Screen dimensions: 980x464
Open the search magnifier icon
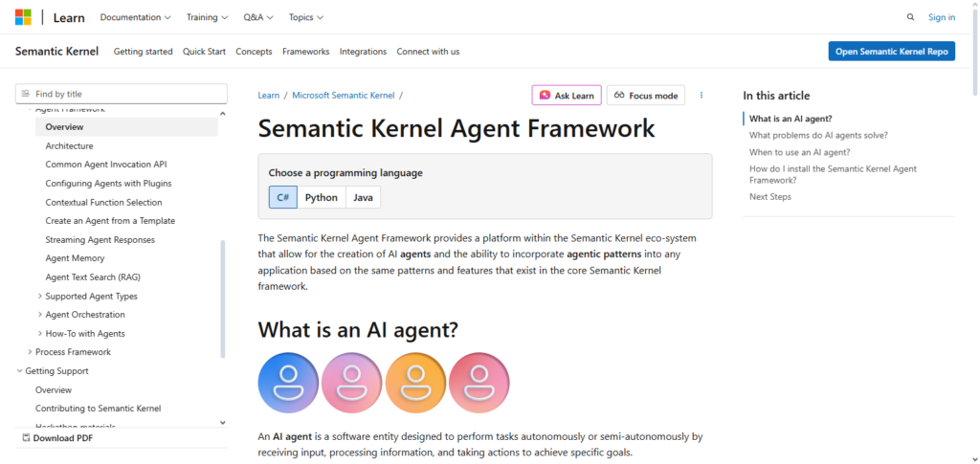pyautogui.click(x=911, y=17)
